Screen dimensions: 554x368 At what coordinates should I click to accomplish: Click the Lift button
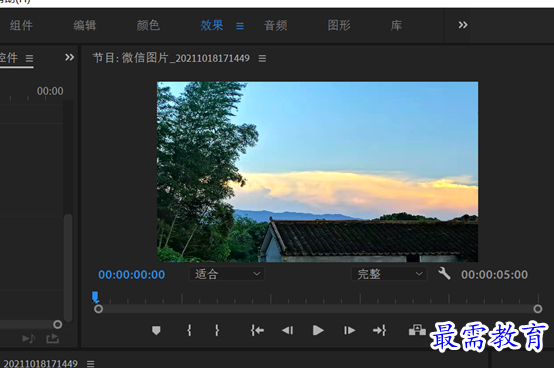(417, 331)
